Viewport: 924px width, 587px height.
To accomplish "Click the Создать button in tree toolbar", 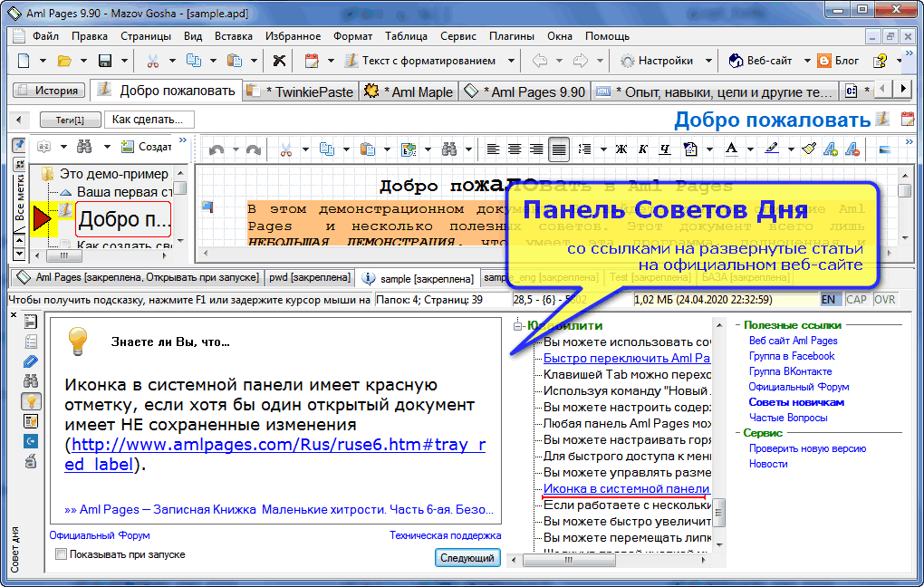I will pyautogui.click(x=146, y=146).
